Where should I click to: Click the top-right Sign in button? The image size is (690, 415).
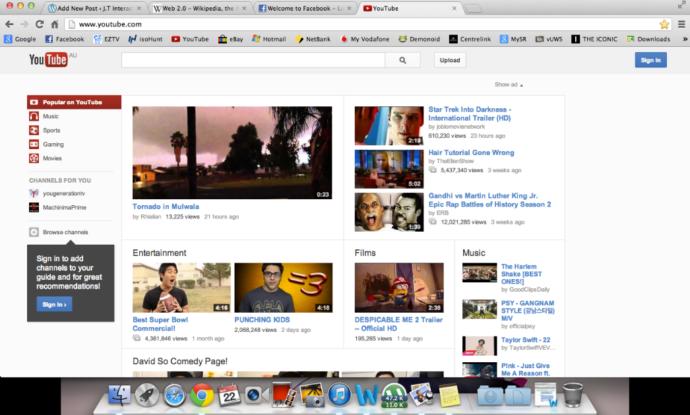(650, 60)
